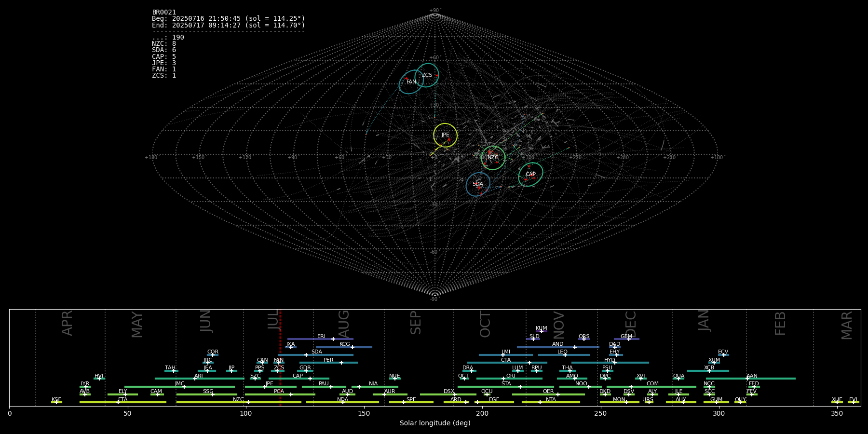
Task: Click the QUA shower marker in the timeline
Action: point(678,379)
